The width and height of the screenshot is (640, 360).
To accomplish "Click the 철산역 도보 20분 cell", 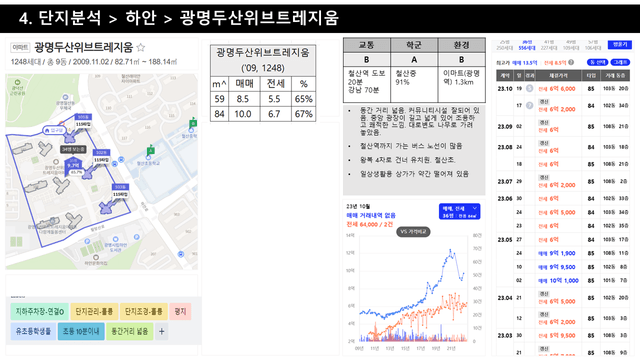I will point(367,84).
